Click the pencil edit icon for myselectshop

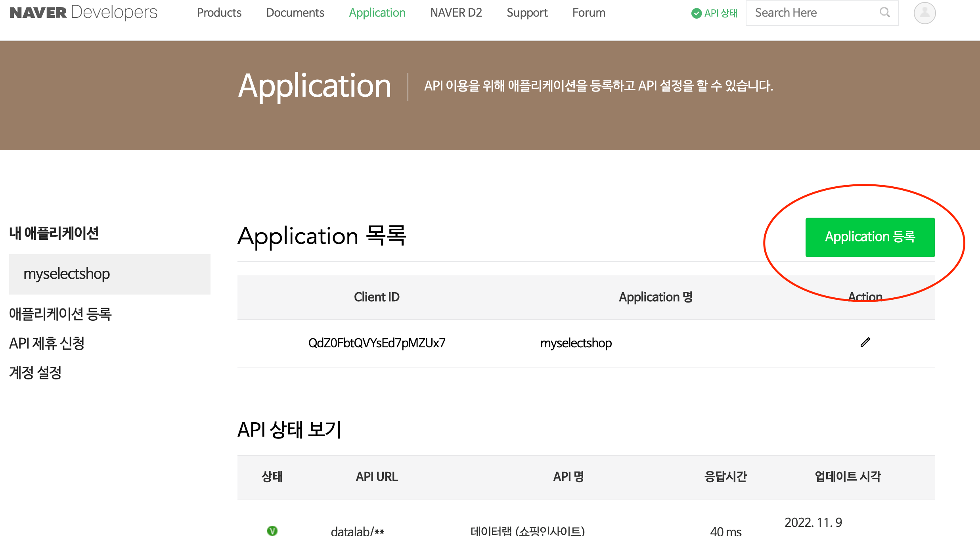[865, 342]
